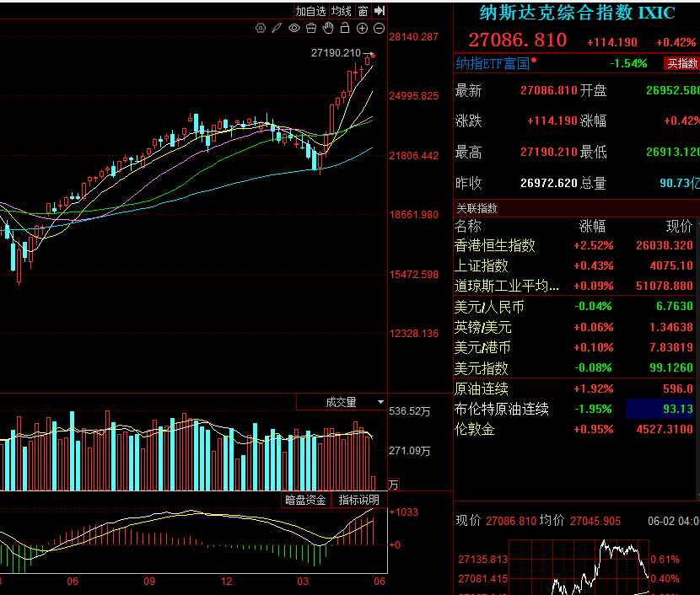Toggle the chart lock icon
The image size is (700, 595).
click(345, 28)
